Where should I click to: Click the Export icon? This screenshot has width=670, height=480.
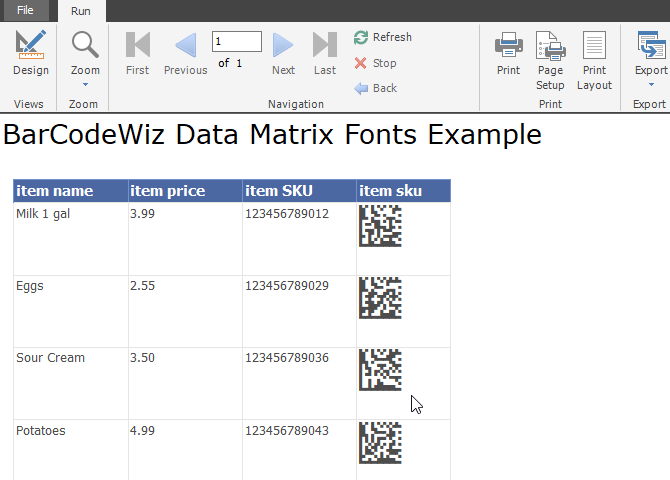(x=651, y=44)
